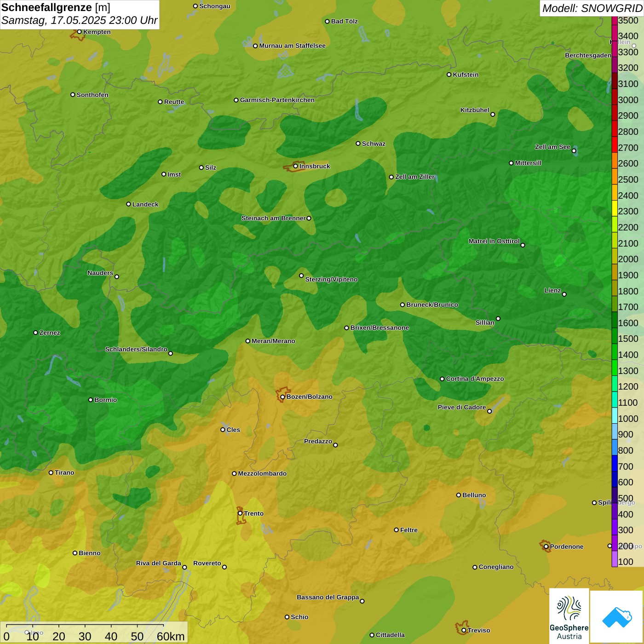Screen dimensions: 644x644
Task: Click the Nauders location dot
Action: coord(117,276)
